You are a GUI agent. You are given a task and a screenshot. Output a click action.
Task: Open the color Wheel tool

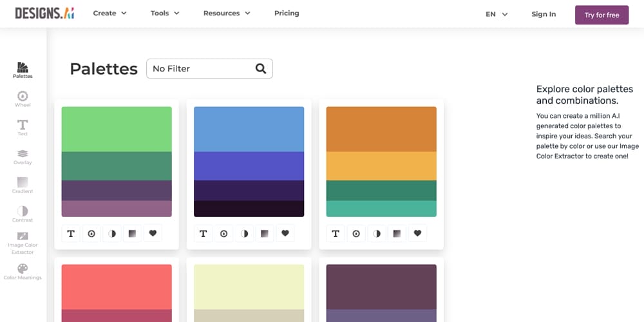point(23,99)
